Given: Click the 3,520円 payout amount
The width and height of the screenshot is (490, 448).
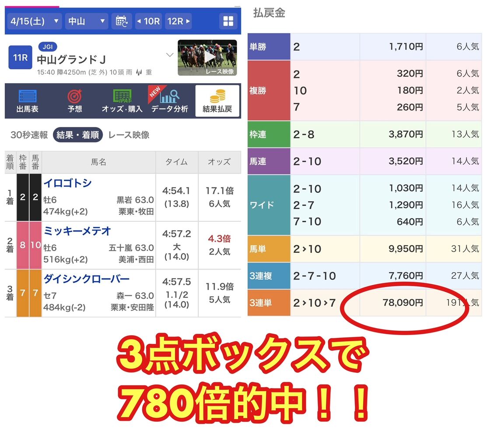Looking at the screenshot, I should (x=406, y=161).
